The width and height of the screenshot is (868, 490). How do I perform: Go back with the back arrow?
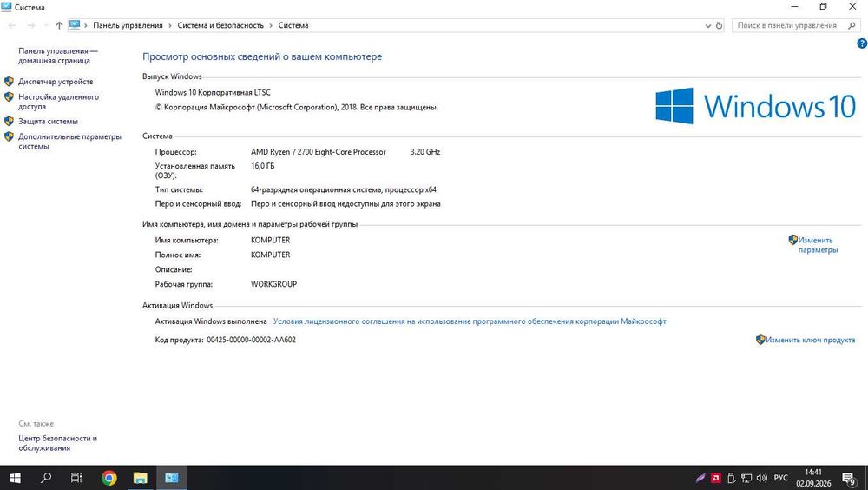(x=12, y=25)
